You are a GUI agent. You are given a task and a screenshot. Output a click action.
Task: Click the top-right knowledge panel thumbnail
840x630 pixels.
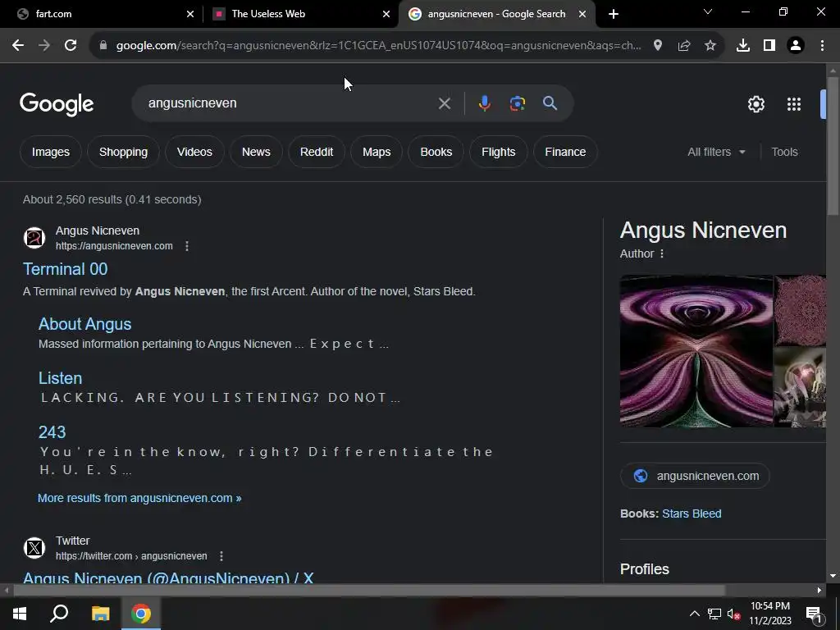click(800, 310)
